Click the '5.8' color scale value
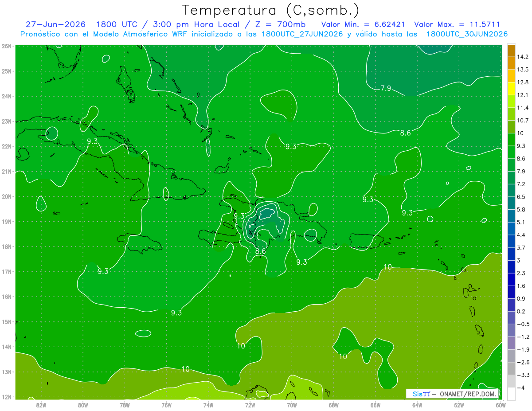This screenshot has width=532, height=411. (x=521, y=209)
